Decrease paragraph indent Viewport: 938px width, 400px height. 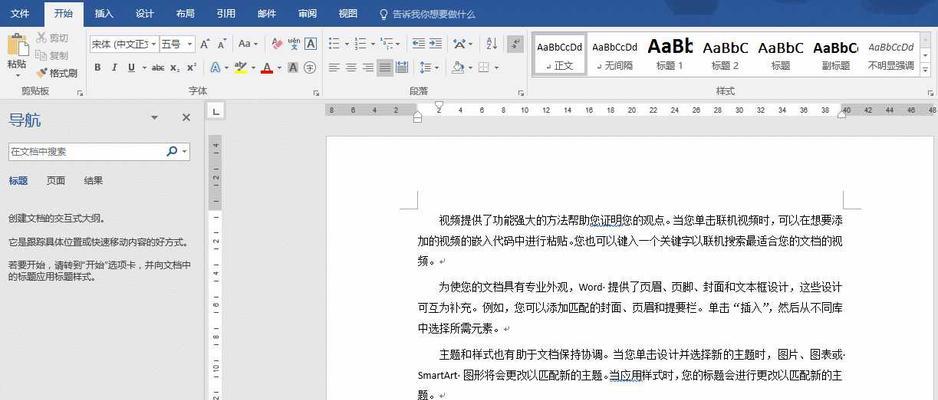pos(418,44)
